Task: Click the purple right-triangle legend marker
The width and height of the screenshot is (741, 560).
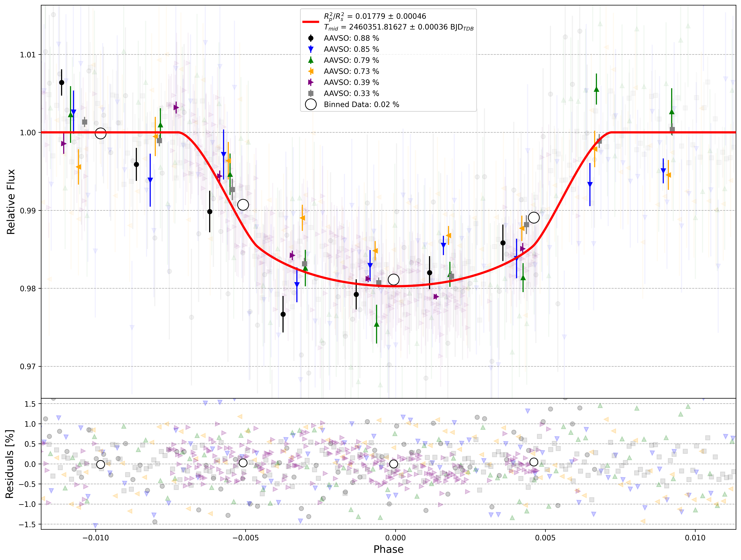Action: point(311,82)
